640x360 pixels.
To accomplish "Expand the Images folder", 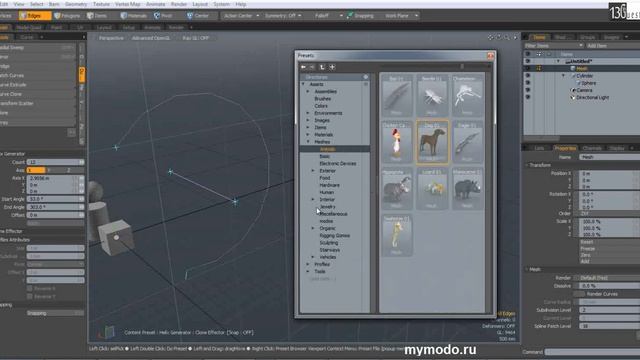I will 308,120.
